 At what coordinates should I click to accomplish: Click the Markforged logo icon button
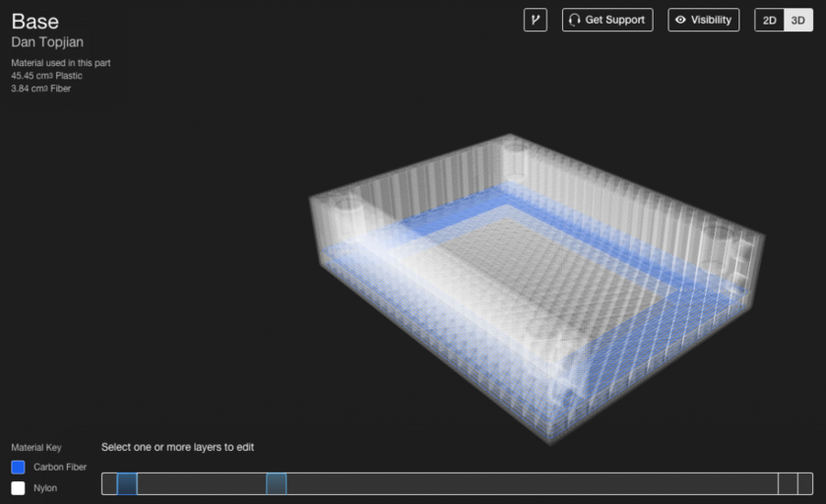coord(535,20)
